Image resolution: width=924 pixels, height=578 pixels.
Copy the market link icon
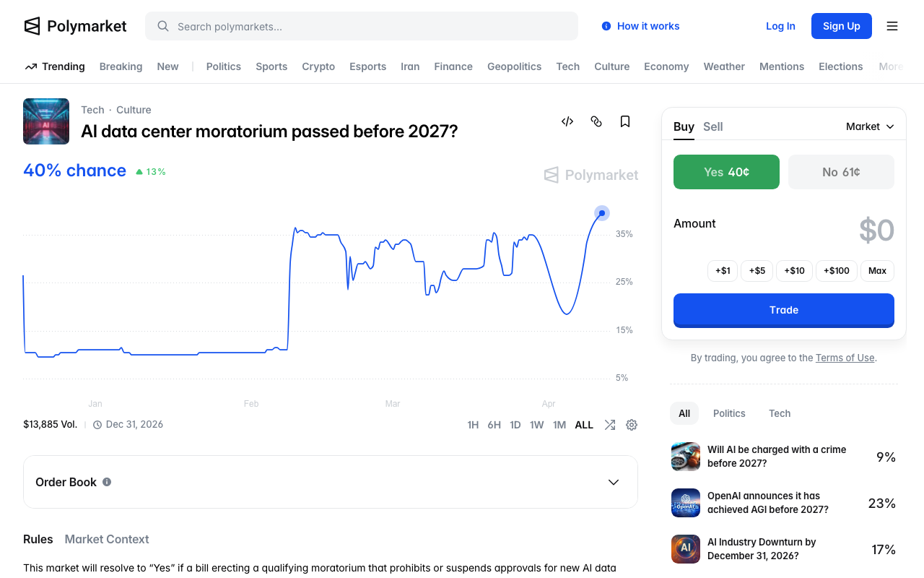(x=596, y=121)
